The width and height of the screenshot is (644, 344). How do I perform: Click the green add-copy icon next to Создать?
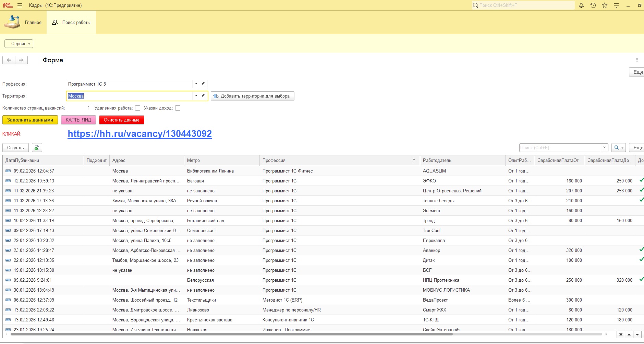pos(37,148)
